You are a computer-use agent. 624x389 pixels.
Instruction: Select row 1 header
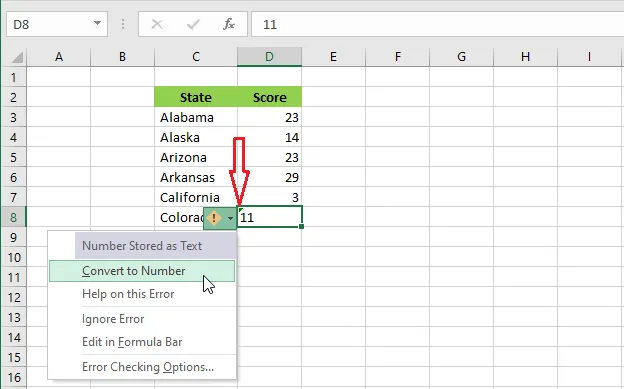14,77
